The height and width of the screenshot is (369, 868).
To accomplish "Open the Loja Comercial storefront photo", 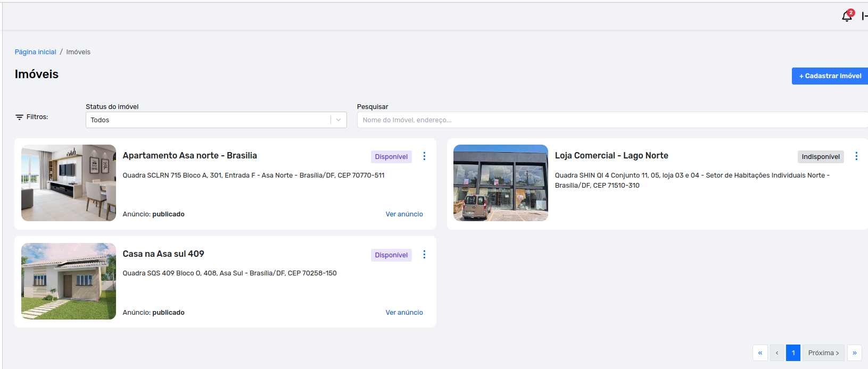I will [x=501, y=183].
